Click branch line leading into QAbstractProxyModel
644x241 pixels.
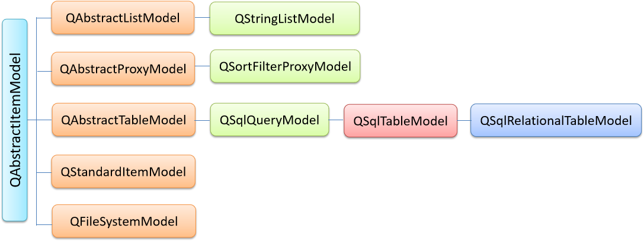[x=44, y=72]
